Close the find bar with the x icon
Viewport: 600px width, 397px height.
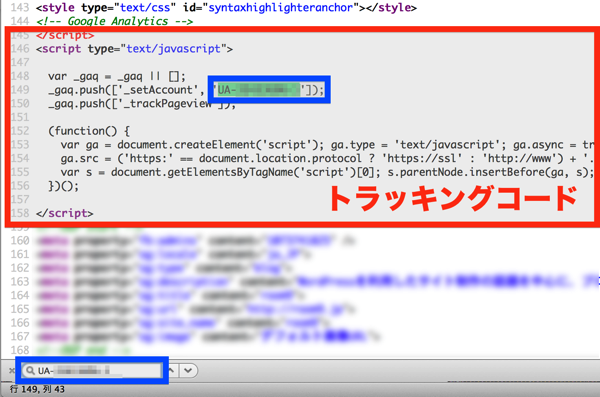tap(12, 370)
